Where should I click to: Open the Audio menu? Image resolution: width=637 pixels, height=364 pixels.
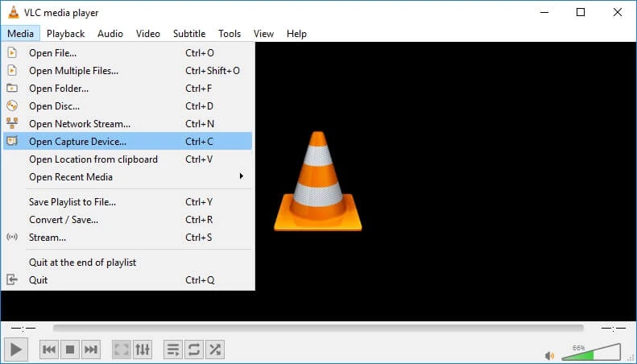click(110, 33)
